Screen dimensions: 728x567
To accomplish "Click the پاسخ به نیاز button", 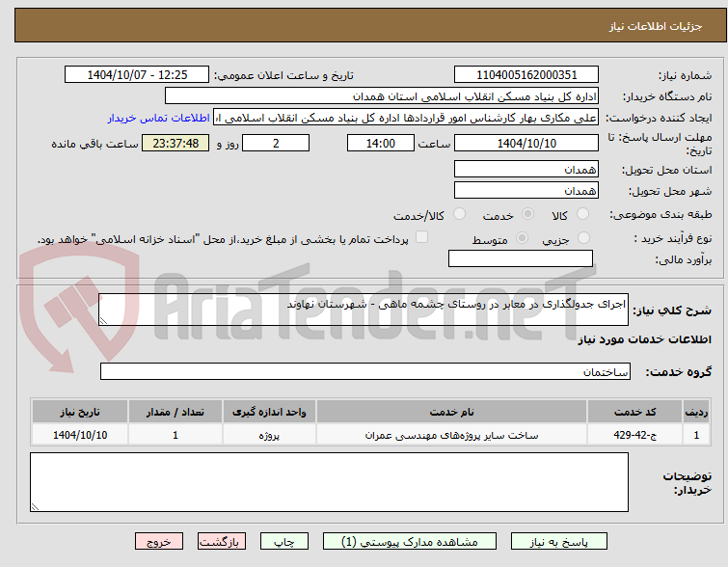I will tap(559, 542).
